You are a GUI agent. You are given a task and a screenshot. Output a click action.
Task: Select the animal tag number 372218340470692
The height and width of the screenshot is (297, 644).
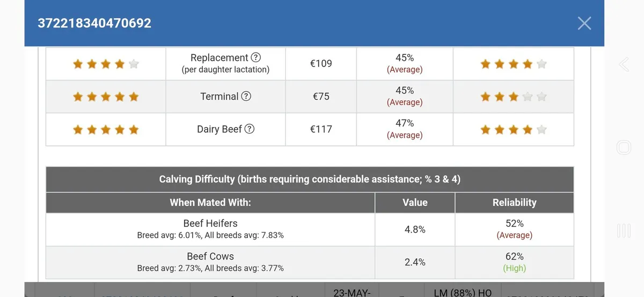[x=94, y=23]
